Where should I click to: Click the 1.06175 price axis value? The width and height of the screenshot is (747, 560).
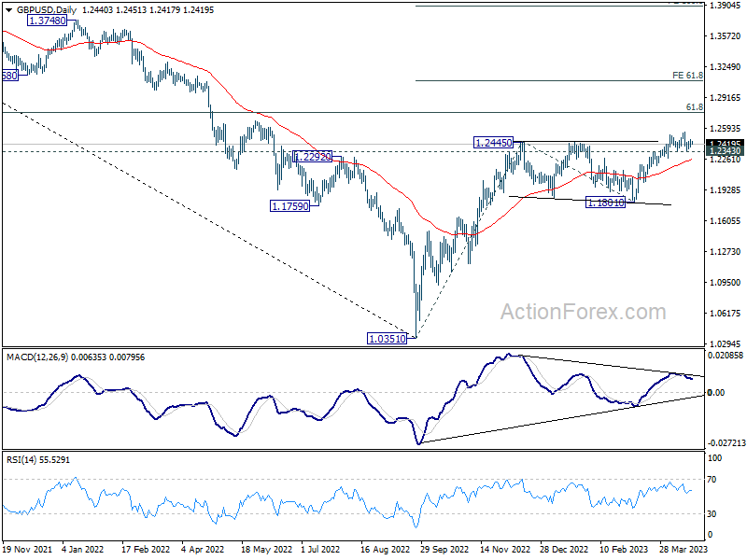pos(726,314)
